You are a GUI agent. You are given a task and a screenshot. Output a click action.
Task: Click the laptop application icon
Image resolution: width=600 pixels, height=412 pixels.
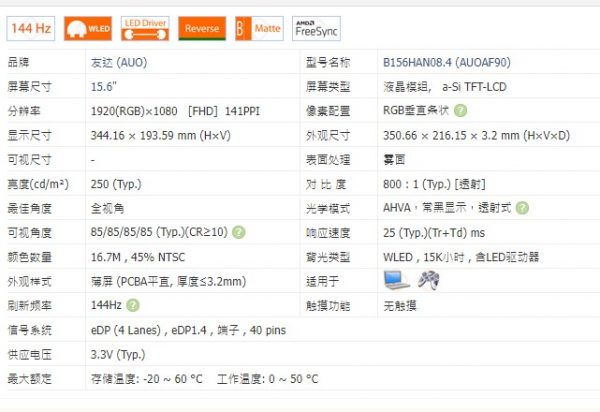(x=396, y=281)
